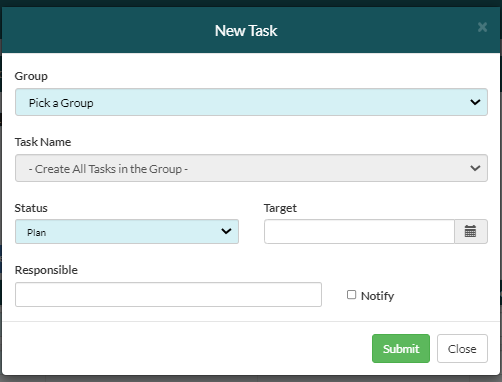Open the Task Name dropdown
This screenshot has height=382, width=502.
(251, 168)
